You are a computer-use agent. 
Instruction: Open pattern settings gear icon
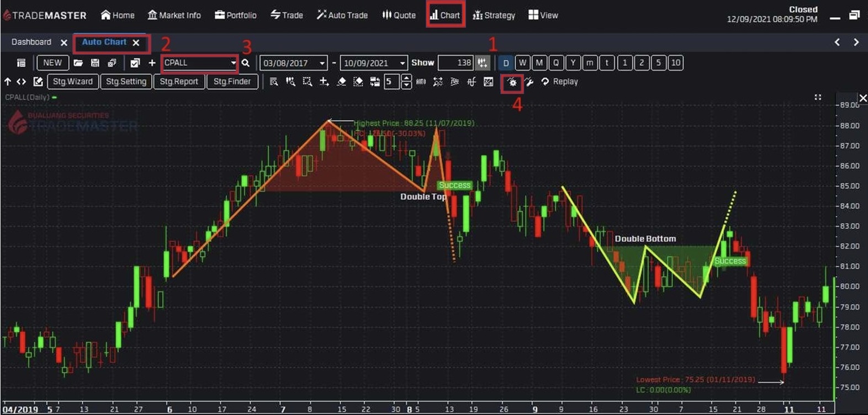(512, 82)
